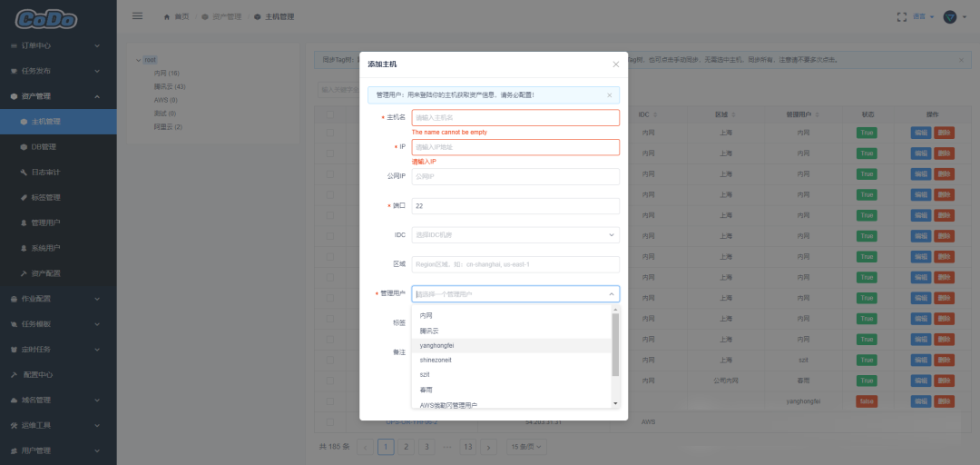
Task: Collapse the 管理用户 dropdown arrow
Action: (x=611, y=294)
